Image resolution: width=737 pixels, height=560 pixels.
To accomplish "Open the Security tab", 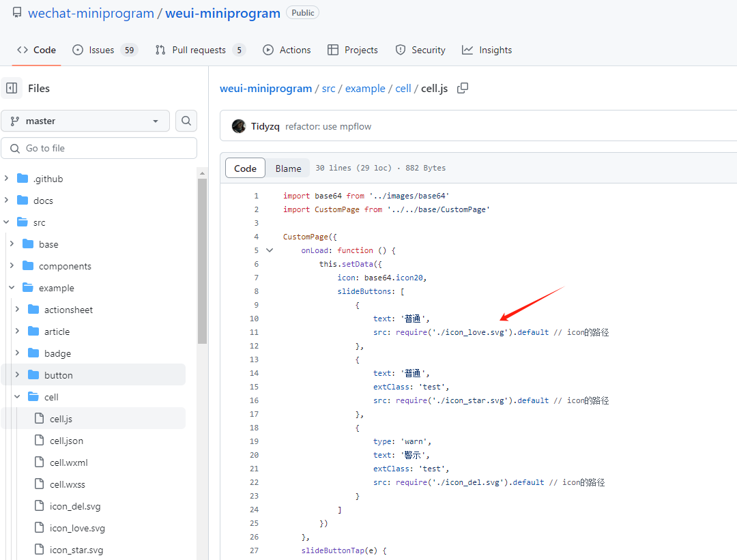I will pyautogui.click(x=420, y=50).
